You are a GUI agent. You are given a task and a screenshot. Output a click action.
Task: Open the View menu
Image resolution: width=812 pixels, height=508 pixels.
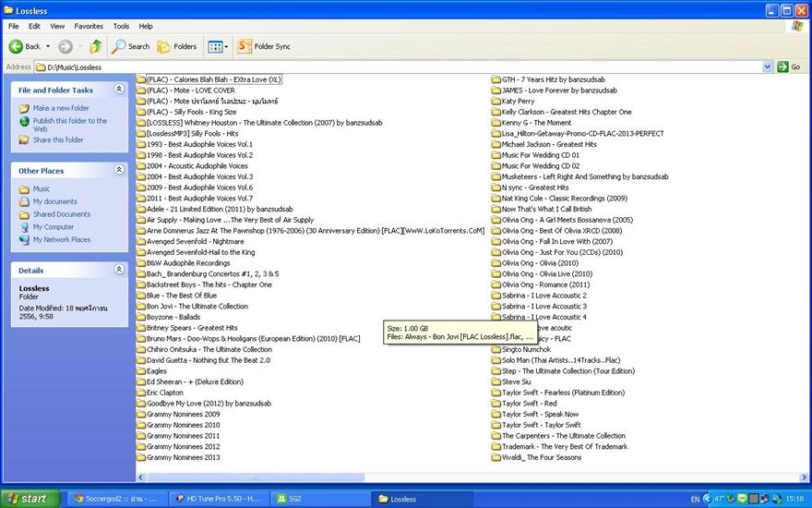(57, 26)
